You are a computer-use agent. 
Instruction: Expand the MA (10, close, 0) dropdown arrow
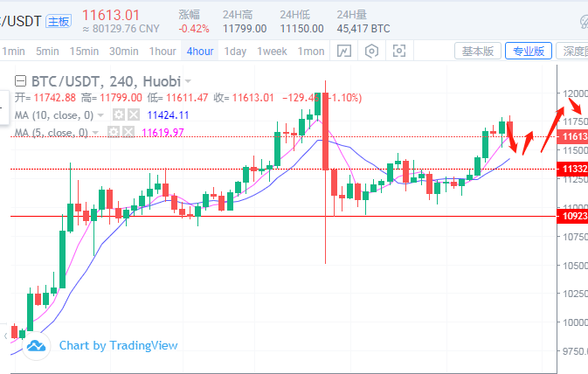click(x=100, y=114)
